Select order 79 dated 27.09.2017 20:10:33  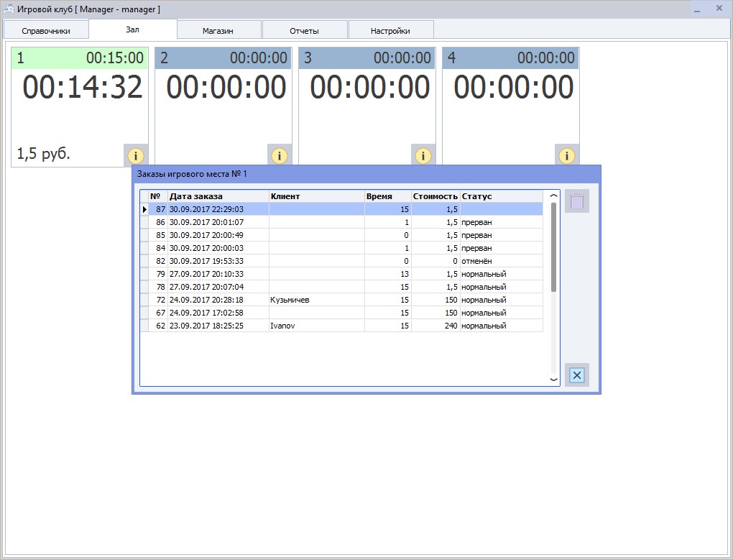(x=342, y=274)
